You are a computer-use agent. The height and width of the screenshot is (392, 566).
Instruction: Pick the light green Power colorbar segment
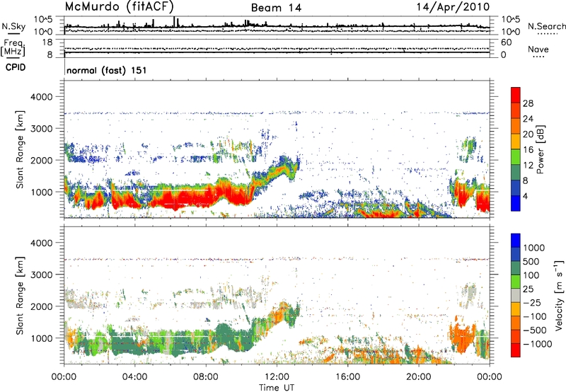(x=516, y=157)
